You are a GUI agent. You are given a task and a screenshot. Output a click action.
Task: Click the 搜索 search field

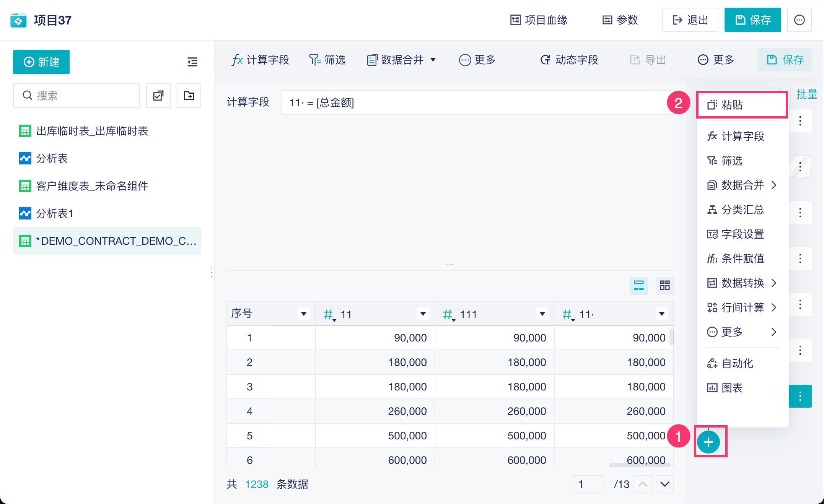77,96
